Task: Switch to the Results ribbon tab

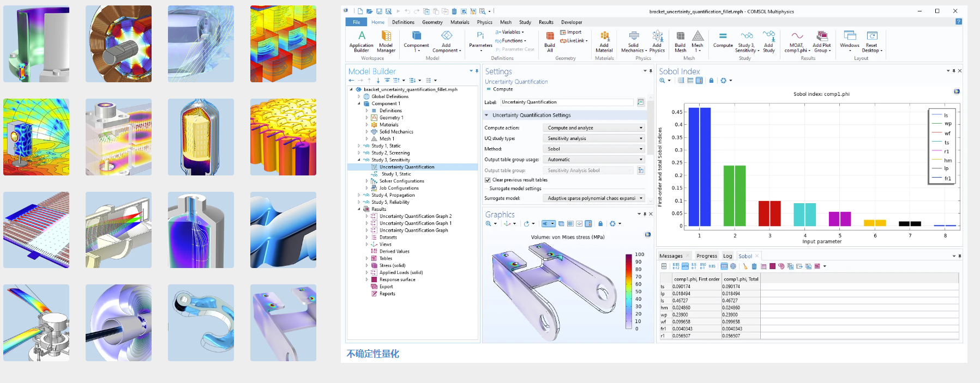Action: [546, 22]
